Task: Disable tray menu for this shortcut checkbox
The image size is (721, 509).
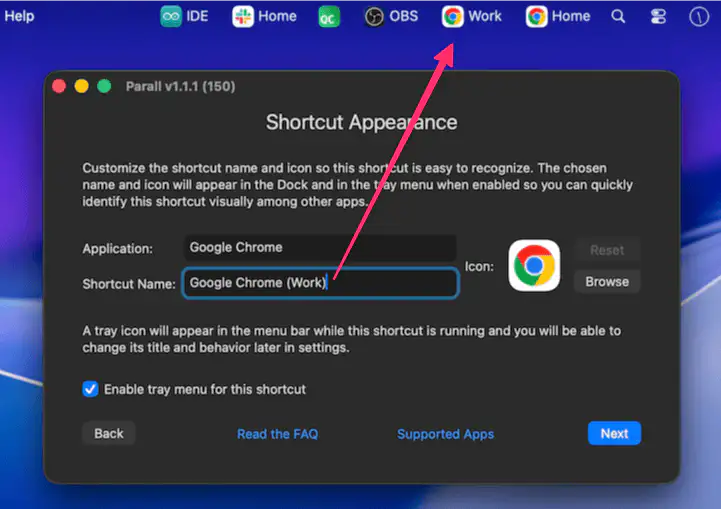Action: pyautogui.click(x=91, y=389)
